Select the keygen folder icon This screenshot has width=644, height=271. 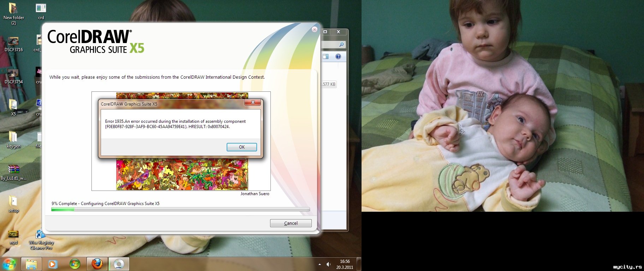point(13,140)
